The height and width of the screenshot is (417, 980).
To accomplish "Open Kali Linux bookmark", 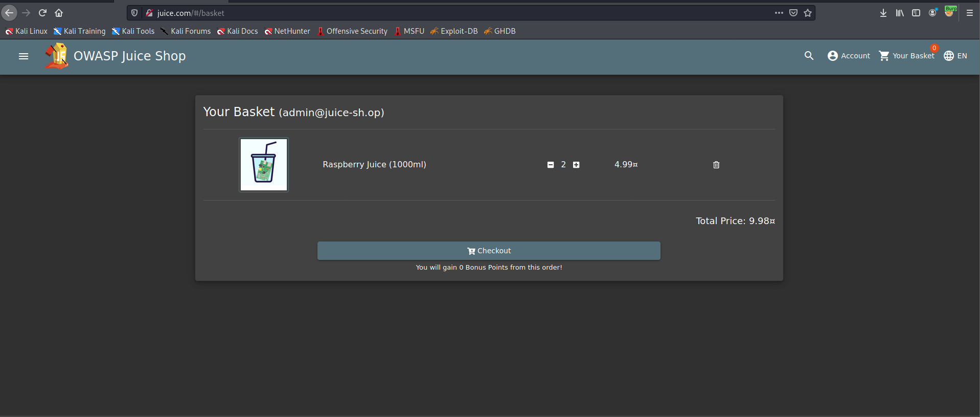I will click(x=26, y=31).
